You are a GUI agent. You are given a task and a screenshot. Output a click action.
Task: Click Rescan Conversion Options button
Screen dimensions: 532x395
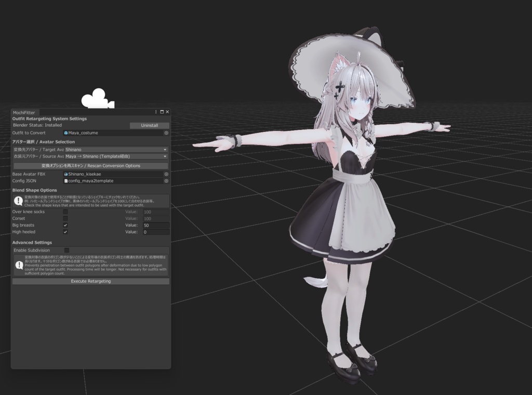coord(90,166)
